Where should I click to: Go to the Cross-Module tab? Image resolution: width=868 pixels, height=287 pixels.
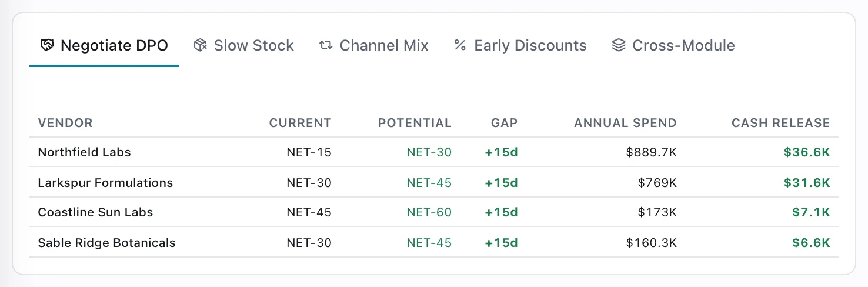[x=673, y=46]
